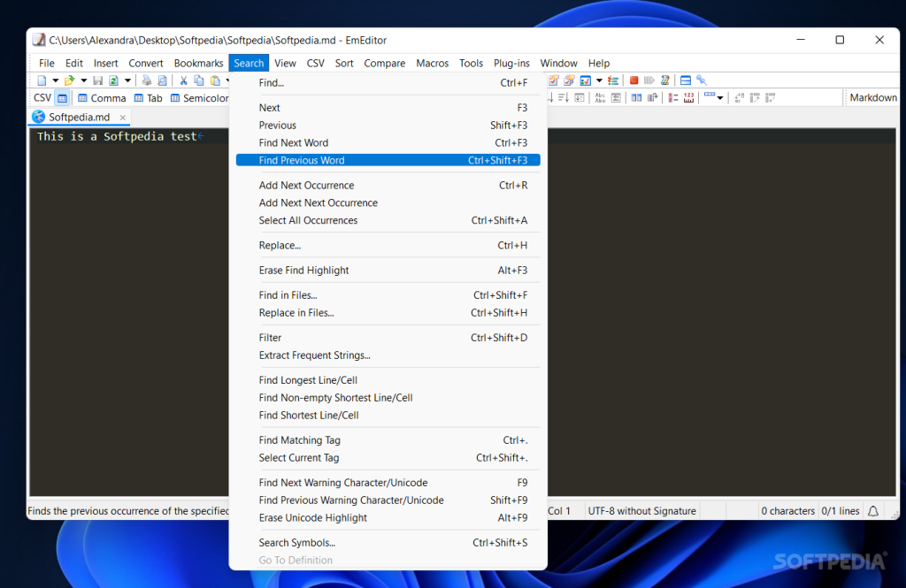Click the split columns icon

pos(636,98)
